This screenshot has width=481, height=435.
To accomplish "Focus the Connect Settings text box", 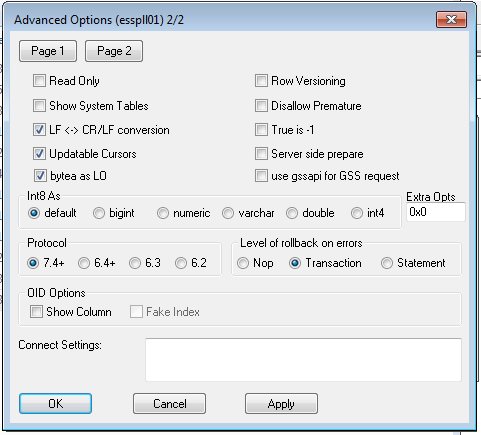I will click(303, 360).
